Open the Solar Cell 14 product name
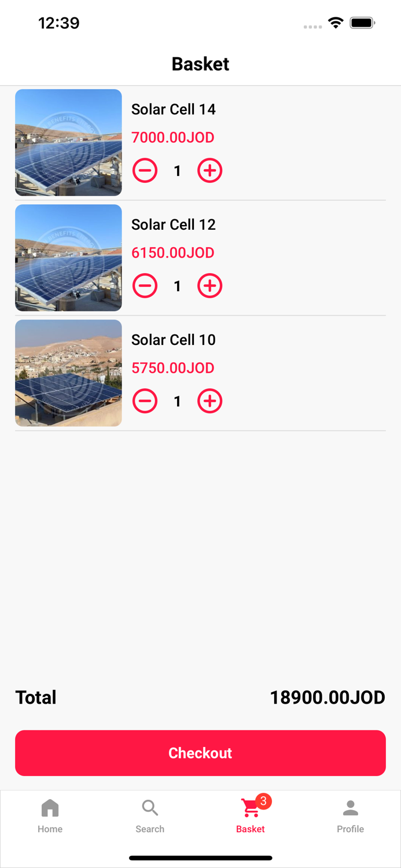401x868 pixels. [x=174, y=109]
